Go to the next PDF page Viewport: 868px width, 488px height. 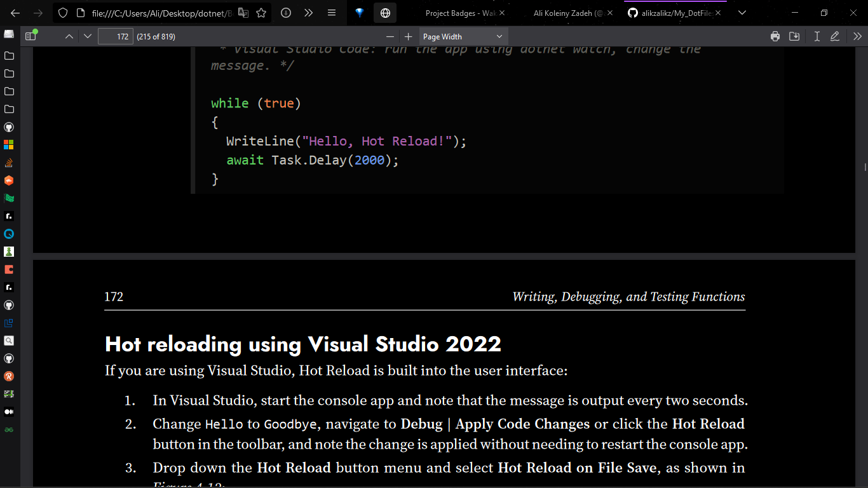click(x=88, y=36)
